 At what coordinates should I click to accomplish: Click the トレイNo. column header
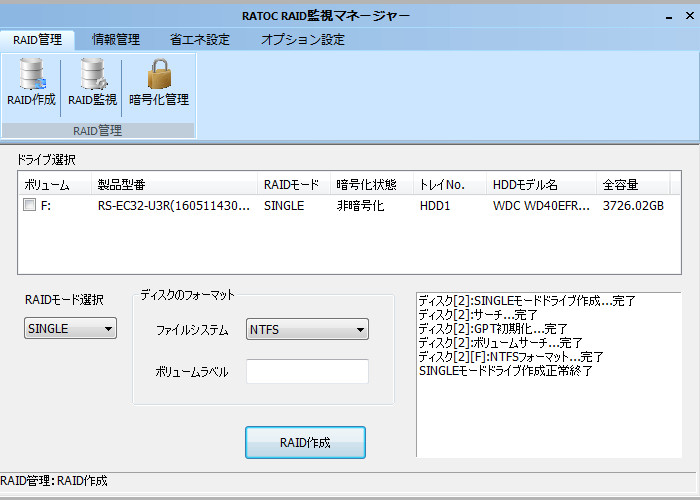click(x=450, y=184)
